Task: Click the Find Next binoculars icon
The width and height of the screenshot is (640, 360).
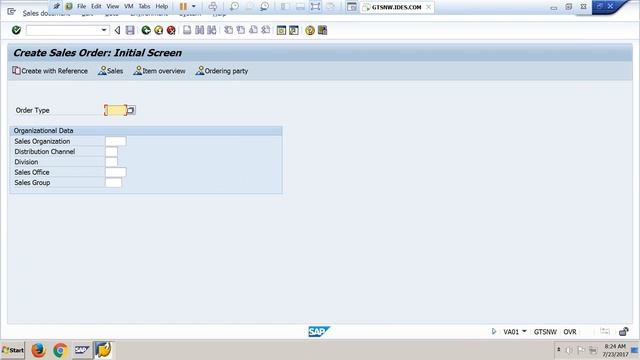Action: (211, 30)
